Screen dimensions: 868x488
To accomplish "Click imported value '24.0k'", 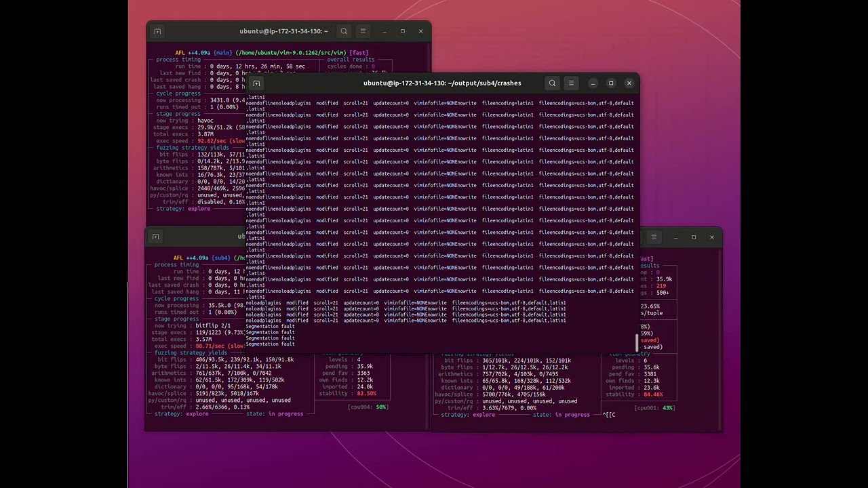I will pos(365,387).
